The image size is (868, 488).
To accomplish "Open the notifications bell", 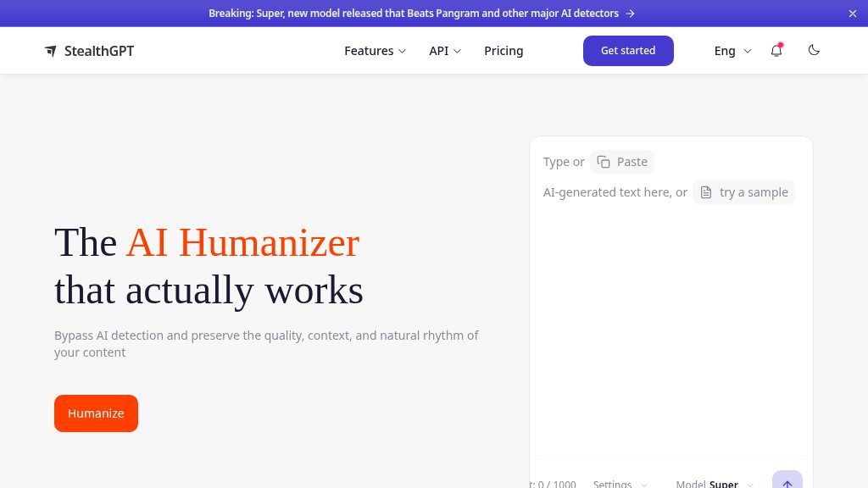I will pyautogui.click(x=776, y=50).
